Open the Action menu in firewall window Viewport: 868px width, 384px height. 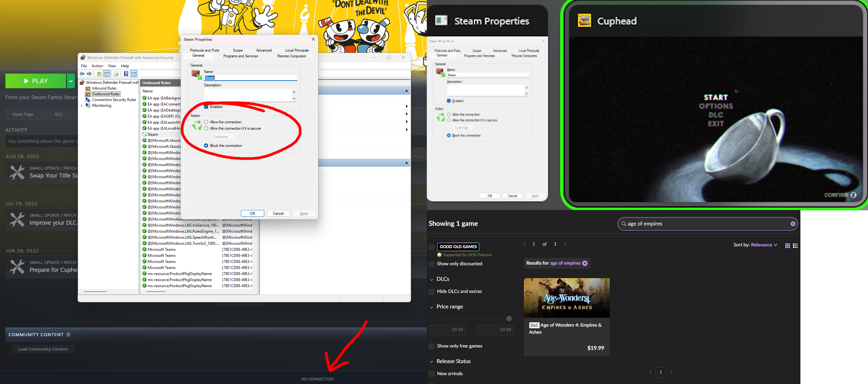click(97, 66)
